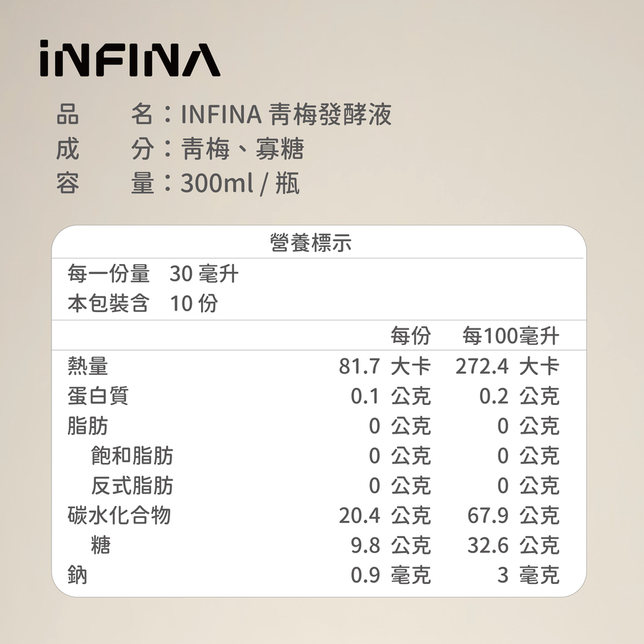This screenshot has height=644, width=644.
Task: Click the INFINA brand logo
Action: 130,58
